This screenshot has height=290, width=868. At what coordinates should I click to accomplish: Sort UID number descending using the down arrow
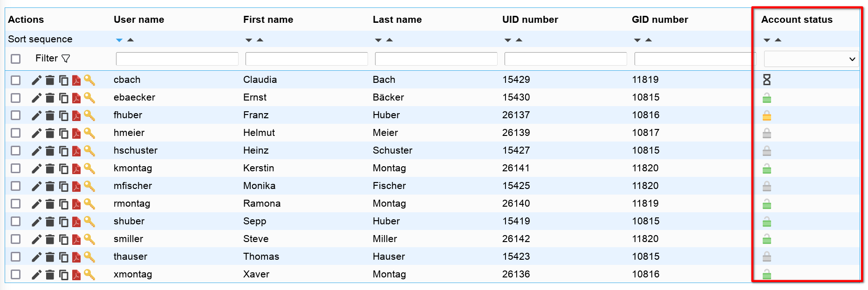[508, 40]
